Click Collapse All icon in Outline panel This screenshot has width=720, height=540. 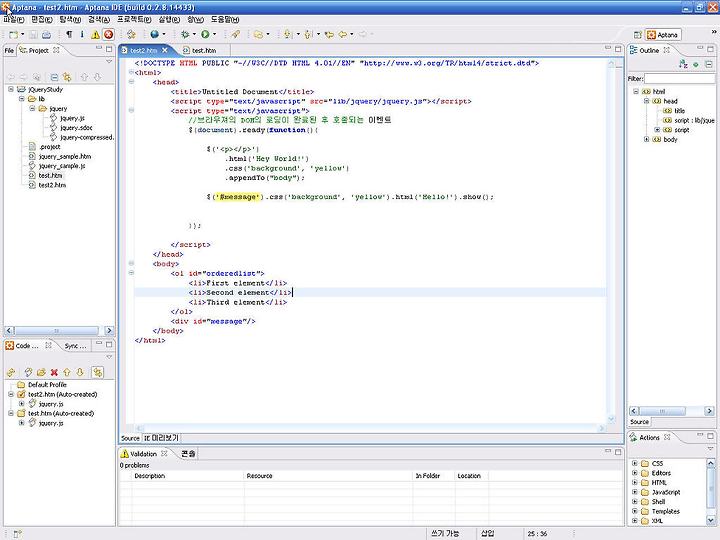pos(709,65)
